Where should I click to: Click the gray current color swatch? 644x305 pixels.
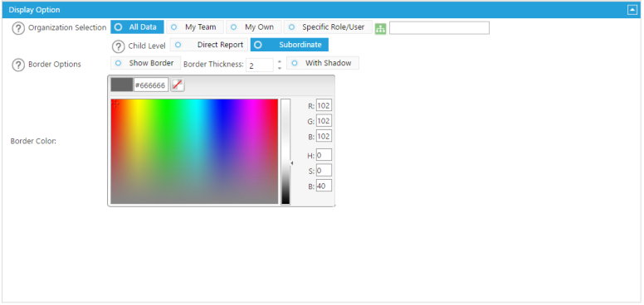(122, 85)
